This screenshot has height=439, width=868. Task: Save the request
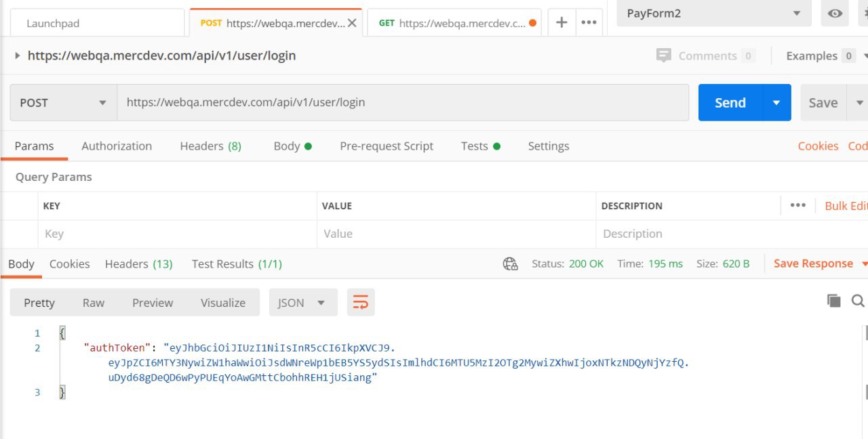823,102
